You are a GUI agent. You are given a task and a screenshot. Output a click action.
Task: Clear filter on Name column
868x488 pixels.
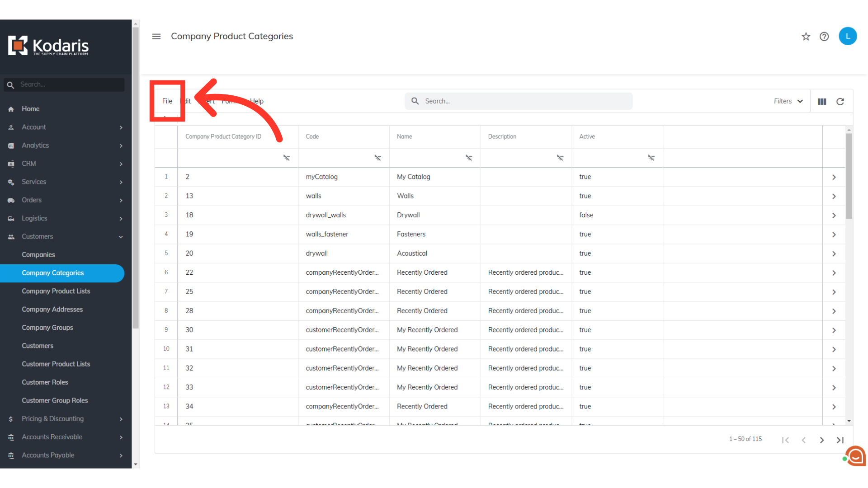click(469, 158)
